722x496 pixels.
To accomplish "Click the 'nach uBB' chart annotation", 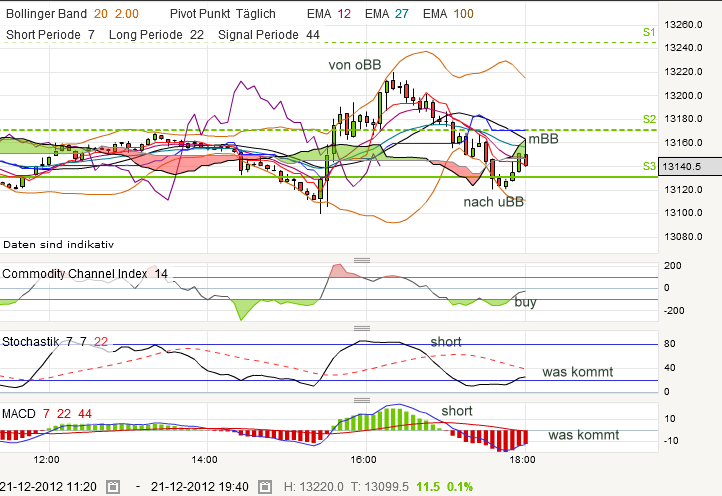I will (x=494, y=202).
